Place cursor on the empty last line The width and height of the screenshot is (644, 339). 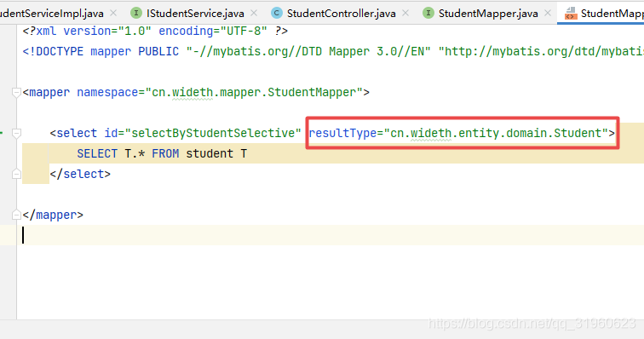coord(331,235)
